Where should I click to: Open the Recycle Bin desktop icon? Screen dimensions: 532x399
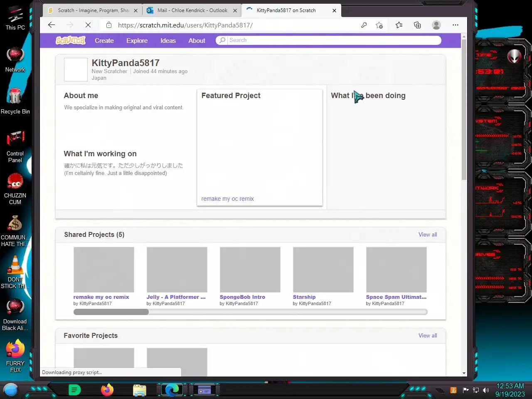15,101
